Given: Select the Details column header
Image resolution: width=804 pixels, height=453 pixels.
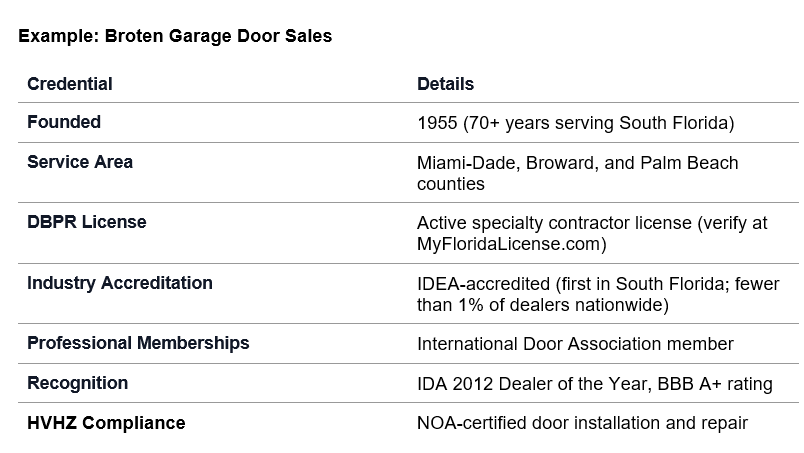Looking at the screenshot, I should pyautogui.click(x=446, y=84).
